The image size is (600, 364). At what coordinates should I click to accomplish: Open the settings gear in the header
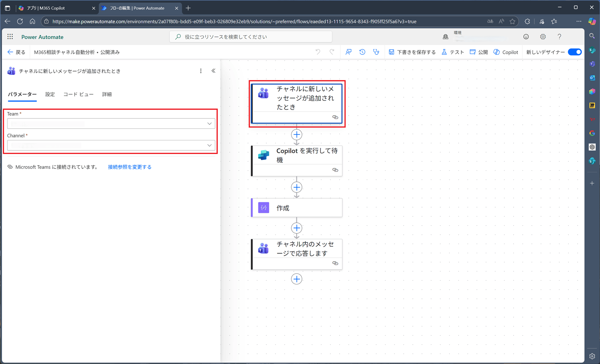pyautogui.click(x=543, y=37)
